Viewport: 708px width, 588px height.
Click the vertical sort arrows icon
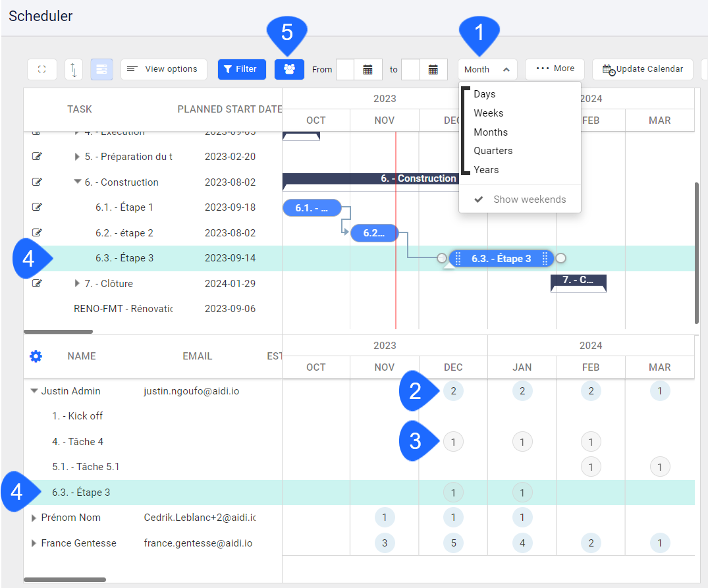coord(73,69)
